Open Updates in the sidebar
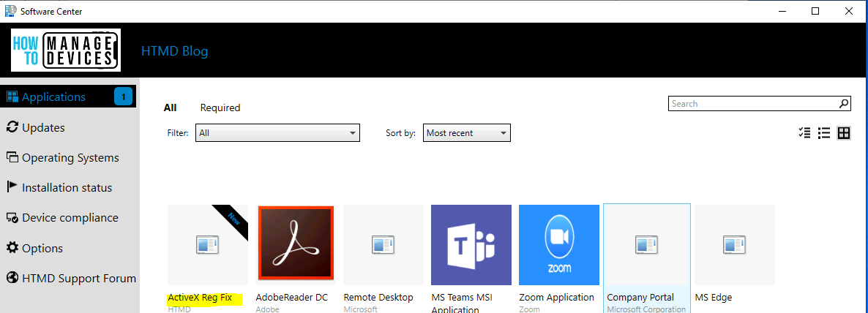868x313 pixels. coord(43,127)
